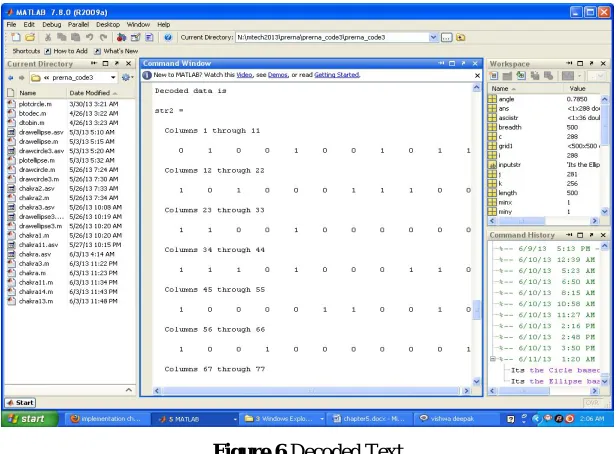Viewport: 616px width, 454px height.
Task: Undock the Current Directory panel
Action: [117, 63]
